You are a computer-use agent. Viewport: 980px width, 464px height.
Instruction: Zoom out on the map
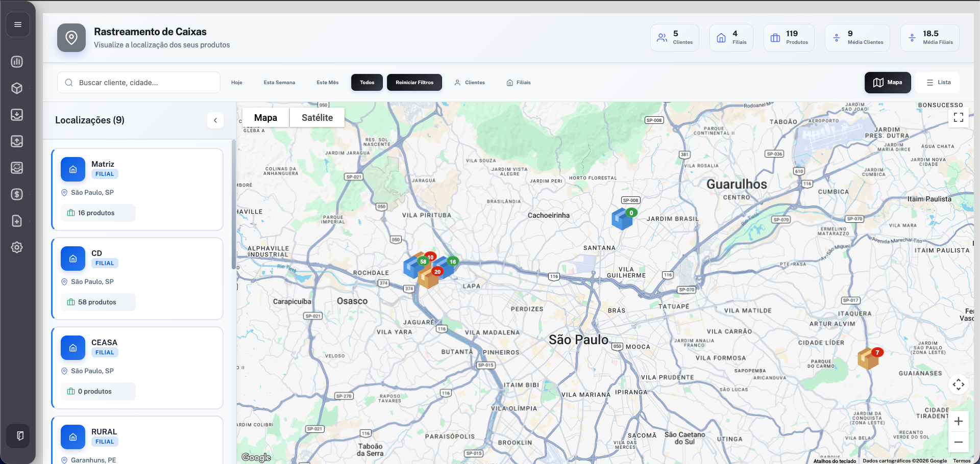[959, 442]
